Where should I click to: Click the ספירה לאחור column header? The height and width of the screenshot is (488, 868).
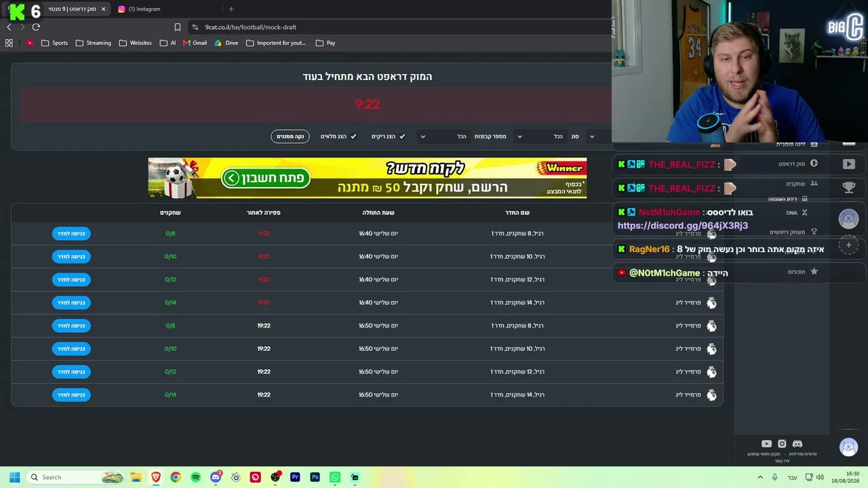[x=264, y=213]
